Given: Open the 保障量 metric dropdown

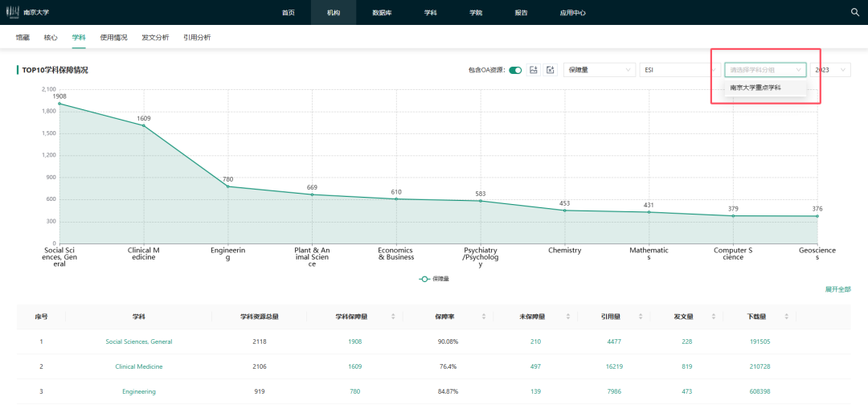Looking at the screenshot, I should click(599, 70).
